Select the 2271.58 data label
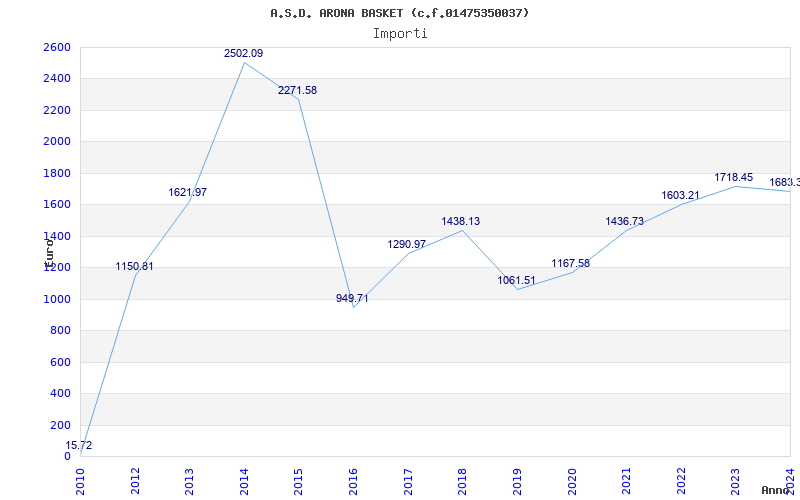This screenshot has height=500, width=800. pos(297,90)
